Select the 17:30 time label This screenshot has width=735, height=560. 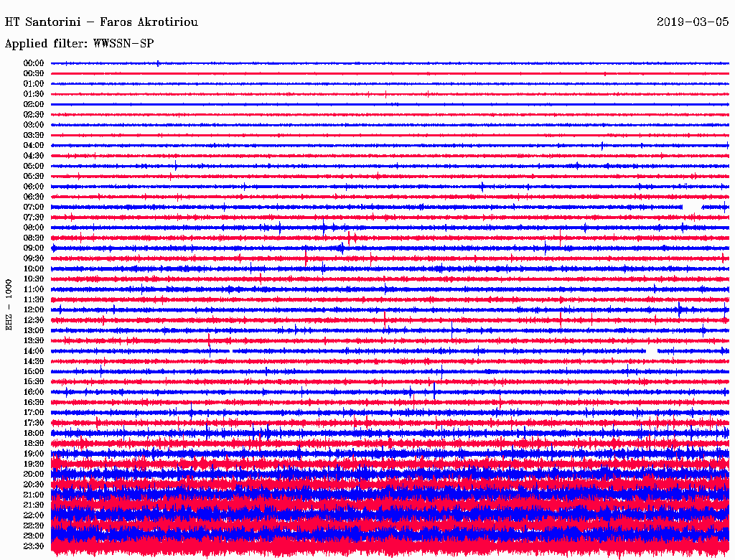(34, 423)
